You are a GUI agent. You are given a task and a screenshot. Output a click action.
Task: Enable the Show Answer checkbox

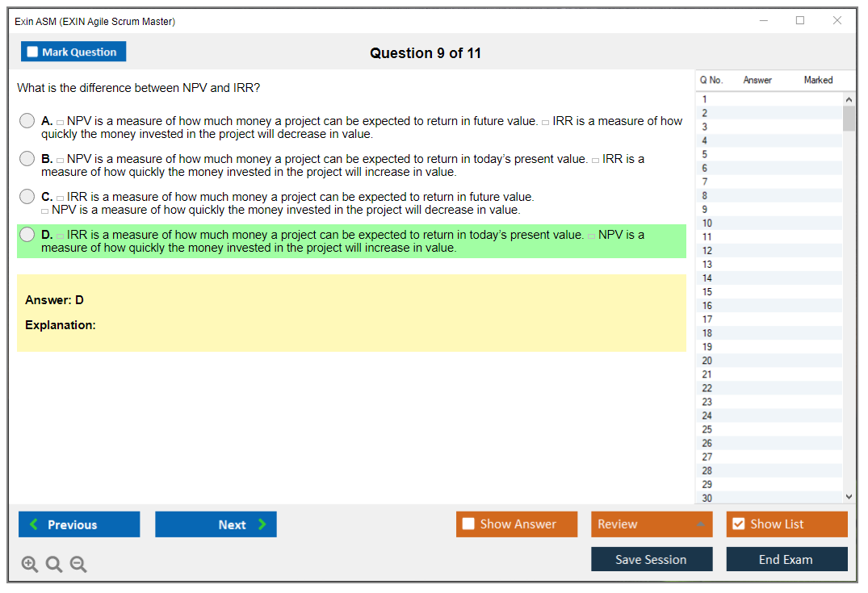(468, 524)
